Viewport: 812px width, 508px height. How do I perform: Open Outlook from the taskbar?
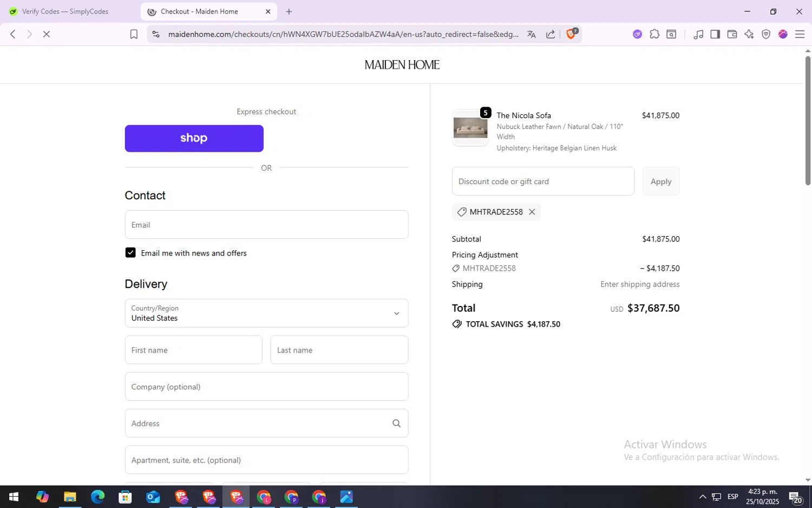tap(153, 497)
